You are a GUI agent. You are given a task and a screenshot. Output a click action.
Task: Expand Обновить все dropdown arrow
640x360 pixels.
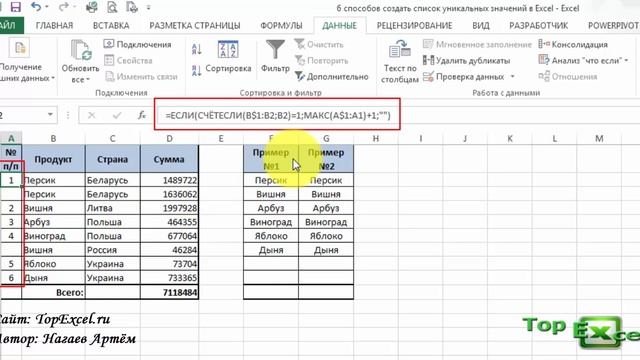pos(88,80)
